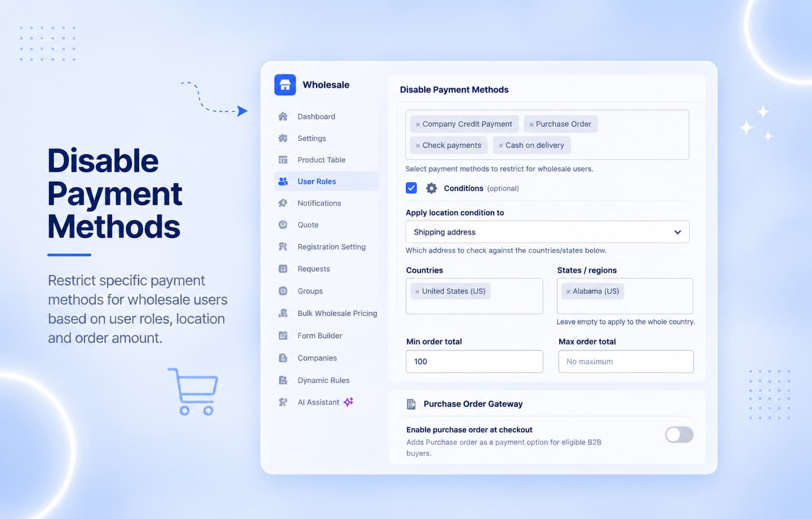The image size is (812, 519).
Task: Go to Notifications menu item
Action: pyautogui.click(x=327, y=203)
